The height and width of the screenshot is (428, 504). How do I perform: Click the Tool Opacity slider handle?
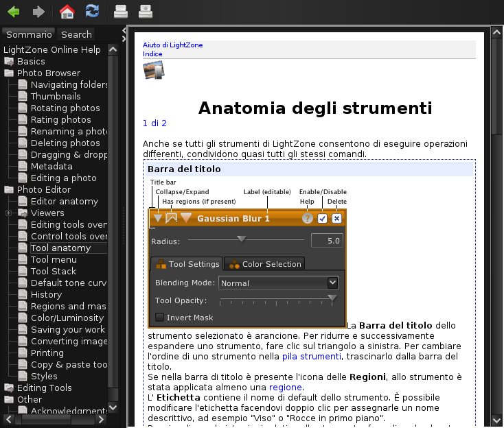click(332, 298)
